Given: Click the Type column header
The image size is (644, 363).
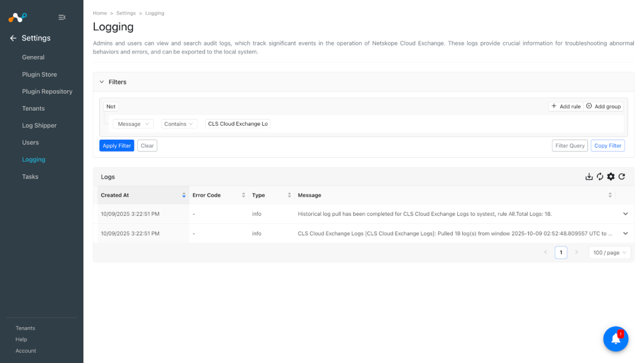Looking at the screenshot, I should click(272, 196).
